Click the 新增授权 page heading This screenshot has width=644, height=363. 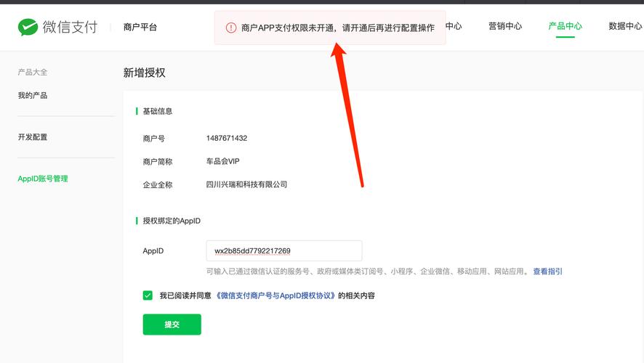(x=144, y=73)
